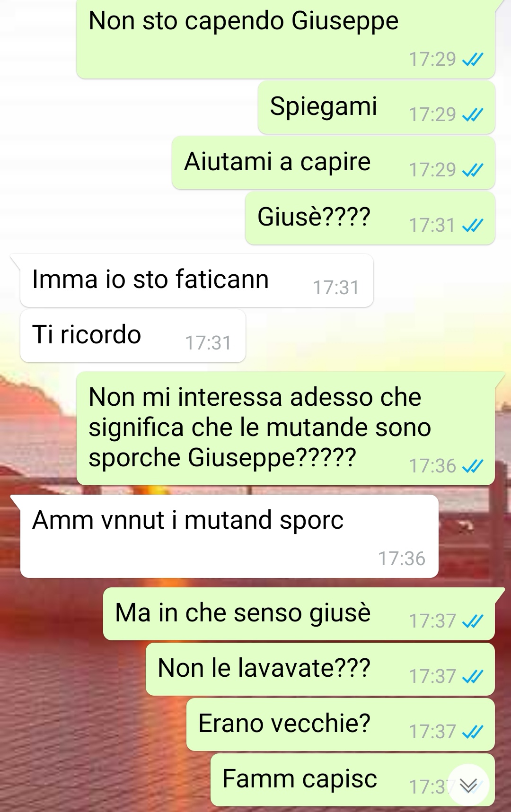Image resolution: width=511 pixels, height=812 pixels.
Task: Tap 'Non le lavavate???' message text
Action: tap(264, 668)
